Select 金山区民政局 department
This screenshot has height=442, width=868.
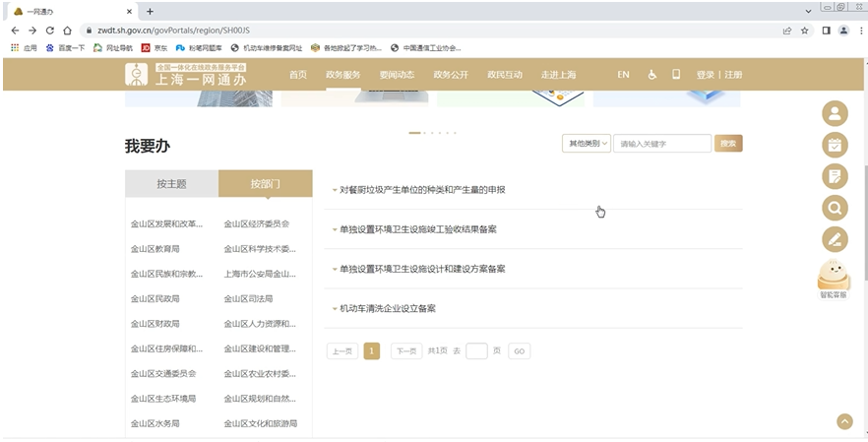(155, 298)
